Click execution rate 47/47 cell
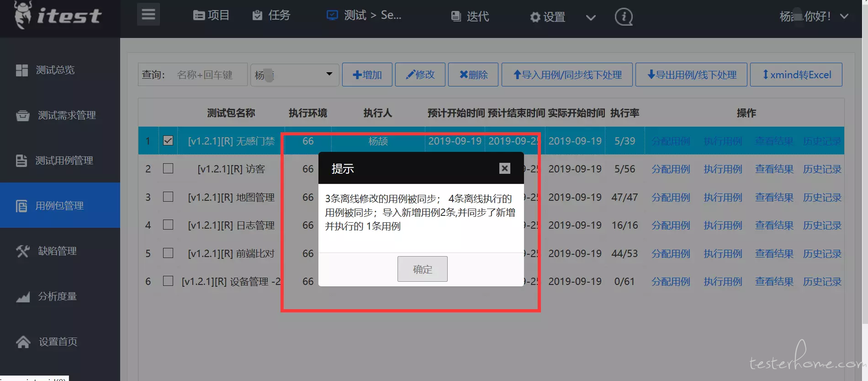Image resolution: width=868 pixels, height=381 pixels. click(x=625, y=198)
